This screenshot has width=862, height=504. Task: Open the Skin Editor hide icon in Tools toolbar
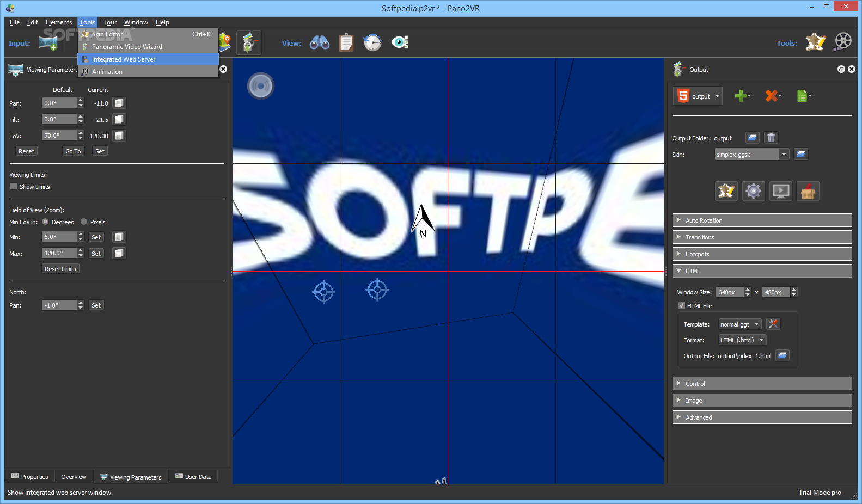(x=815, y=42)
